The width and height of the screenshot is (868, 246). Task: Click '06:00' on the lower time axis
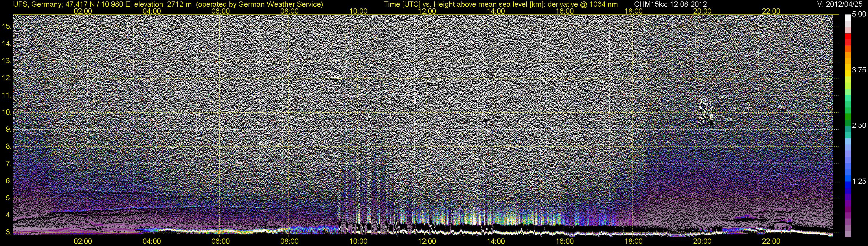point(221,241)
